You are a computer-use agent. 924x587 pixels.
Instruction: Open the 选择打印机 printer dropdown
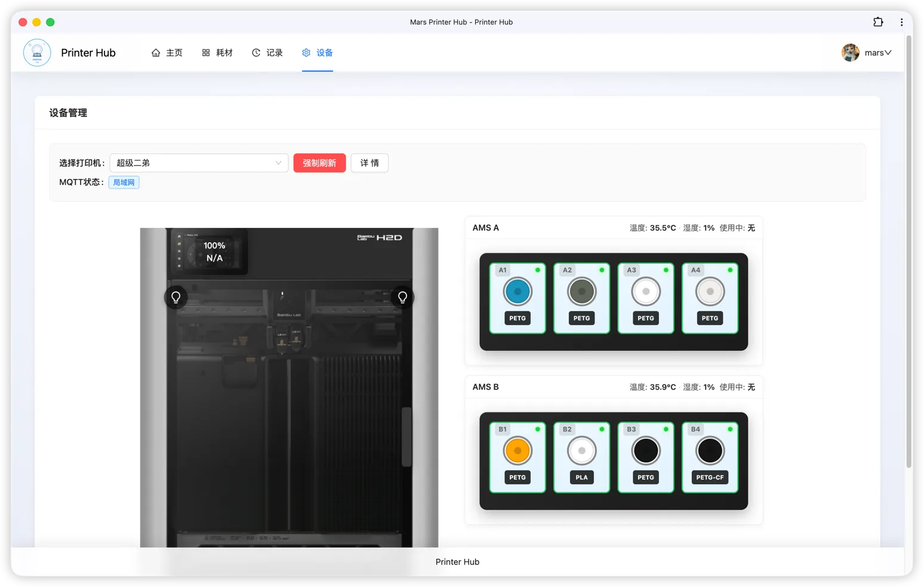tap(199, 163)
